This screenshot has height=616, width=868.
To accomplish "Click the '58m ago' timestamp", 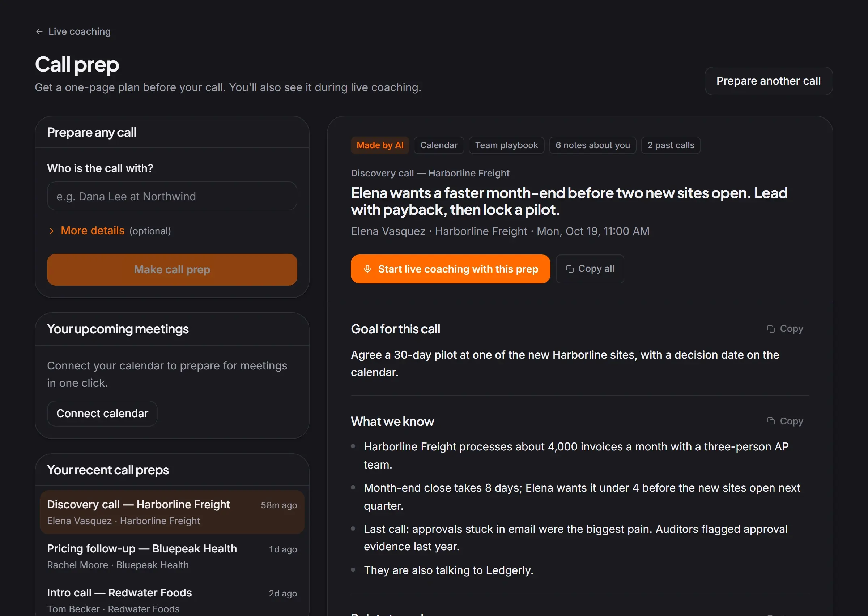I will point(279,505).
